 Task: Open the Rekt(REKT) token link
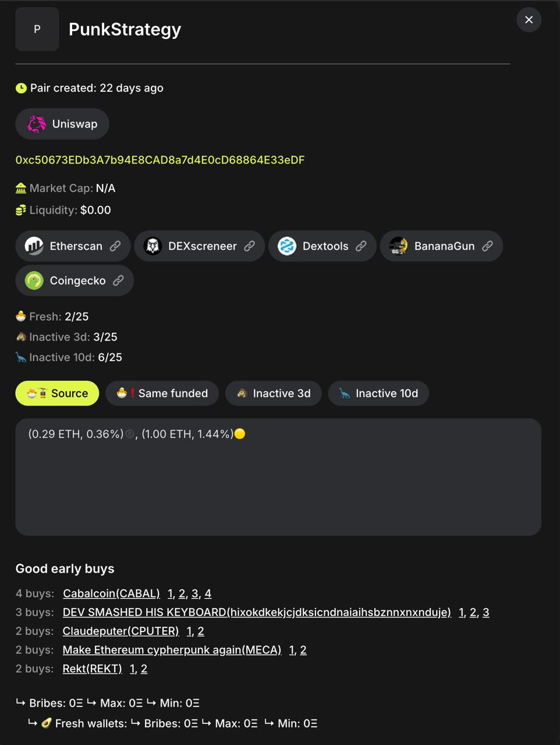(x=92, y=669)
